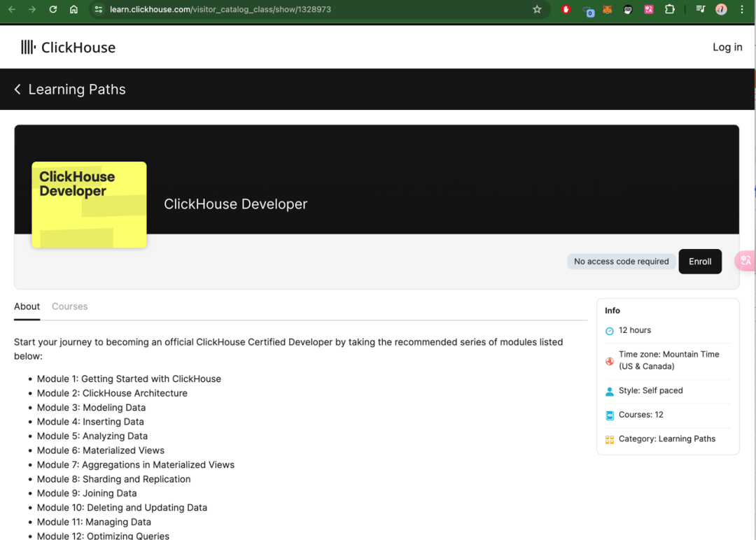Go back using browser back arrow
The height and width of the screenshot is (540, 756).
click(x=12, y=9)
